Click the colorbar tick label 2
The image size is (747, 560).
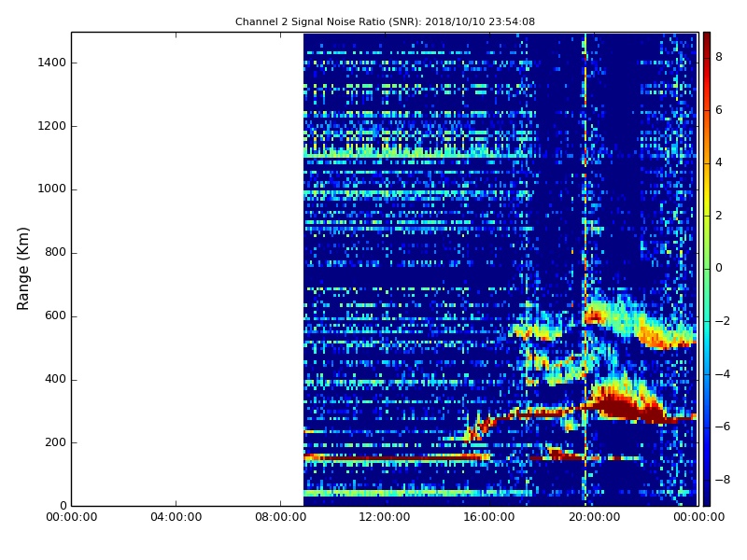tap(719, 216)
